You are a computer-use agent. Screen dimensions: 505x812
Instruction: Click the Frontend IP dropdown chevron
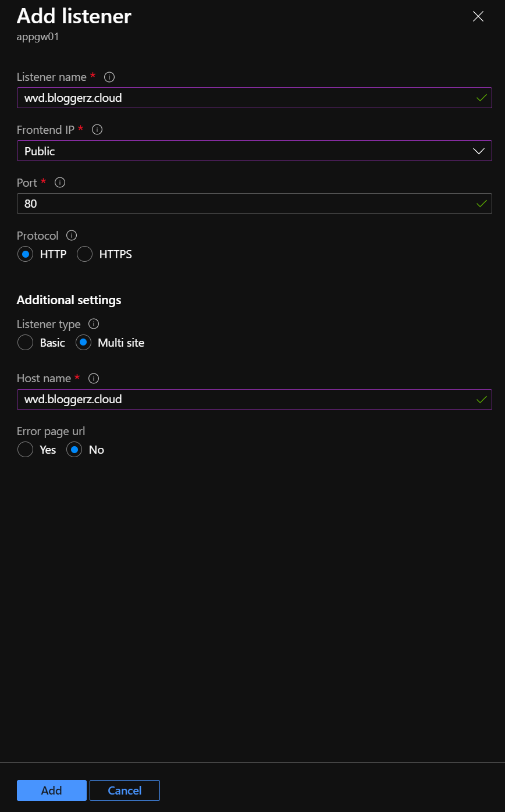tap(478, 151)
